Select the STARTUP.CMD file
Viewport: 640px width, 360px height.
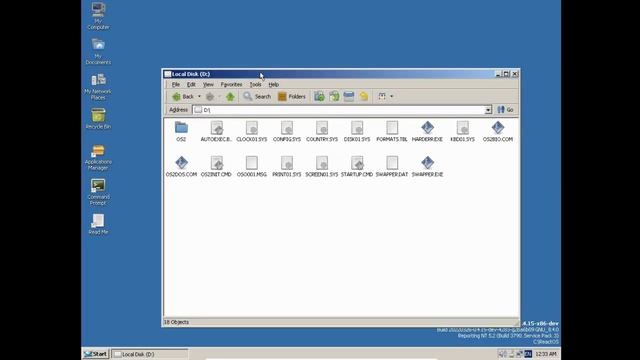point(357,167)
